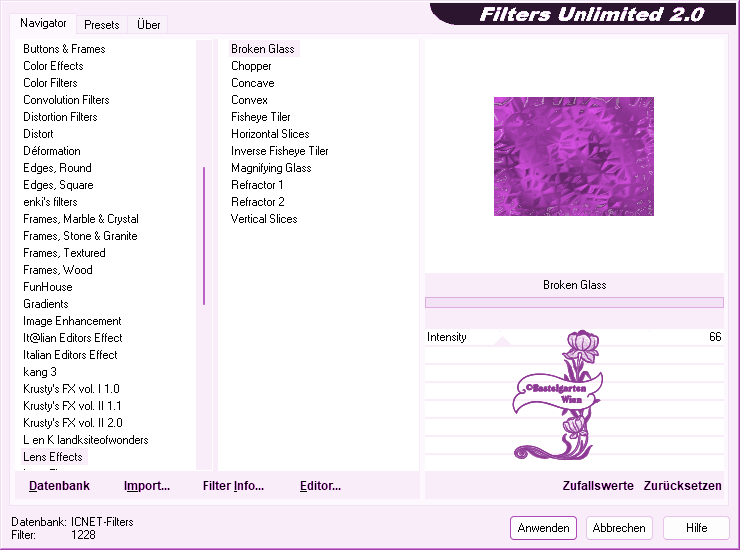Select It@lian Editors Effect category
The height and width of the screenshot is (550, 740).
(x=73, y=338)
